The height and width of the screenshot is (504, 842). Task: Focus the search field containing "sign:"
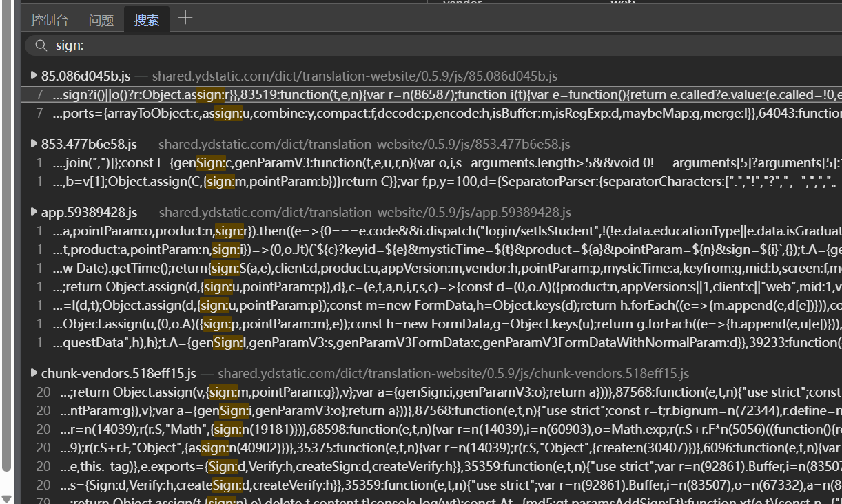coord(413,45)
